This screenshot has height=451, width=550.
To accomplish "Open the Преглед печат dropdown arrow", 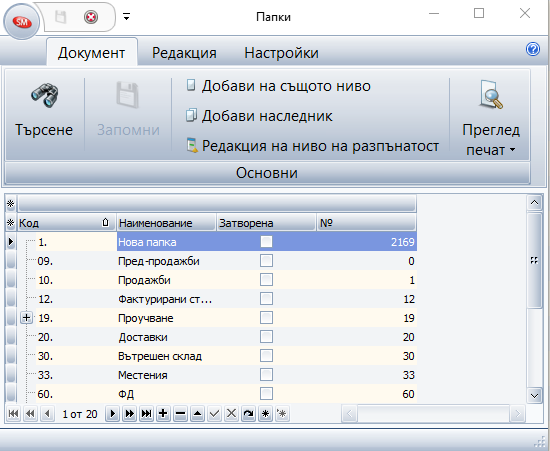I will pyautogui.click(x=512, y=150).
